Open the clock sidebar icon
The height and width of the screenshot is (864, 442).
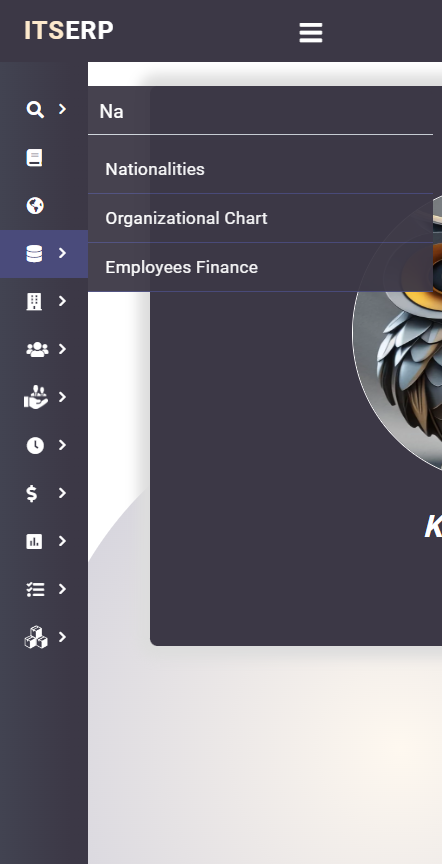coord(35,445)
